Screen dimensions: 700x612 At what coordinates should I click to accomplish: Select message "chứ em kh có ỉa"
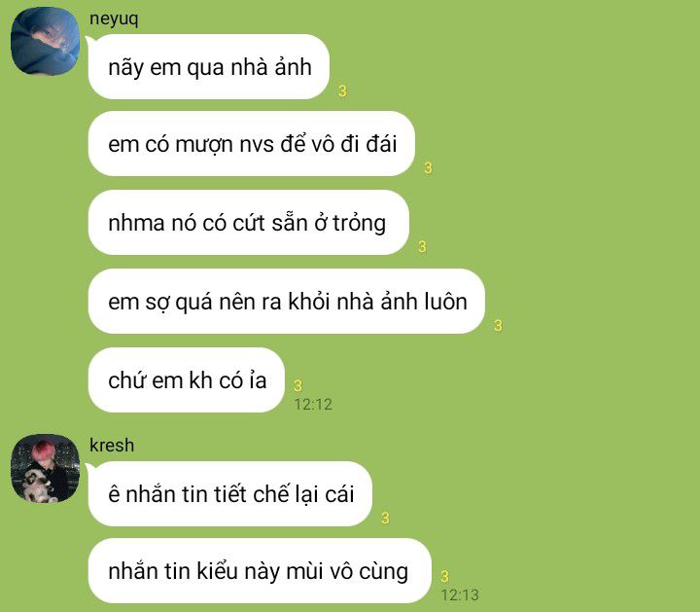tap(187, 380)
